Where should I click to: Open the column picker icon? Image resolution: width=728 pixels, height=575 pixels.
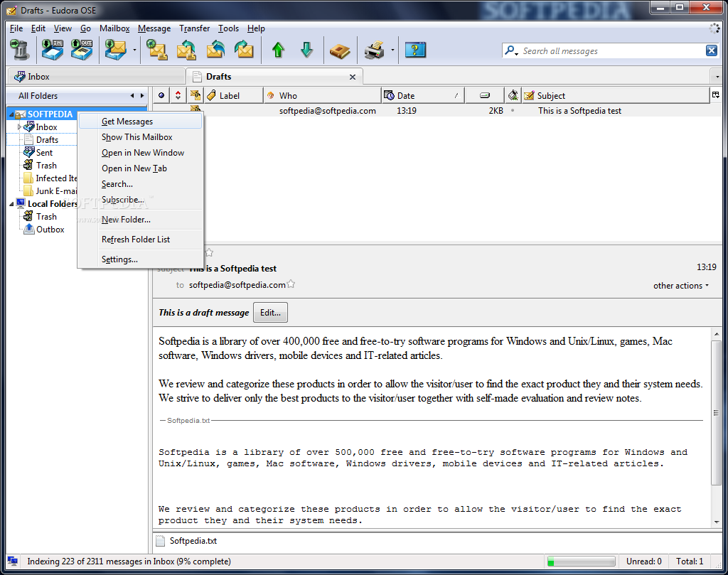(x=715, y=95)
